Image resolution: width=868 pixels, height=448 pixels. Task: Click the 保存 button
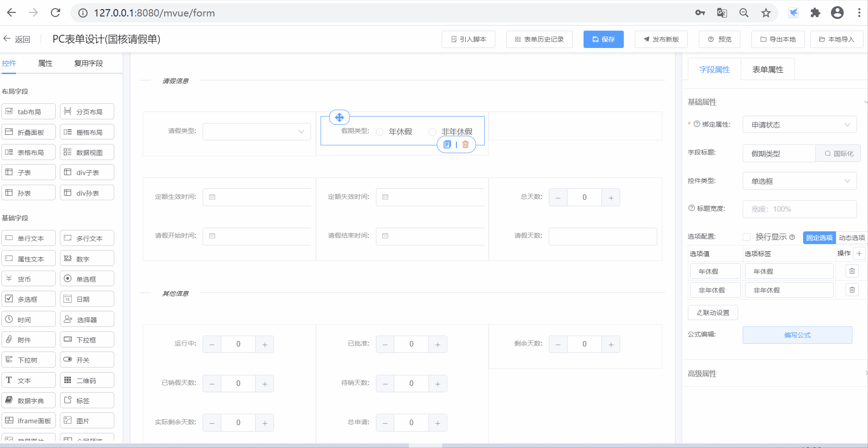[603, 39]
